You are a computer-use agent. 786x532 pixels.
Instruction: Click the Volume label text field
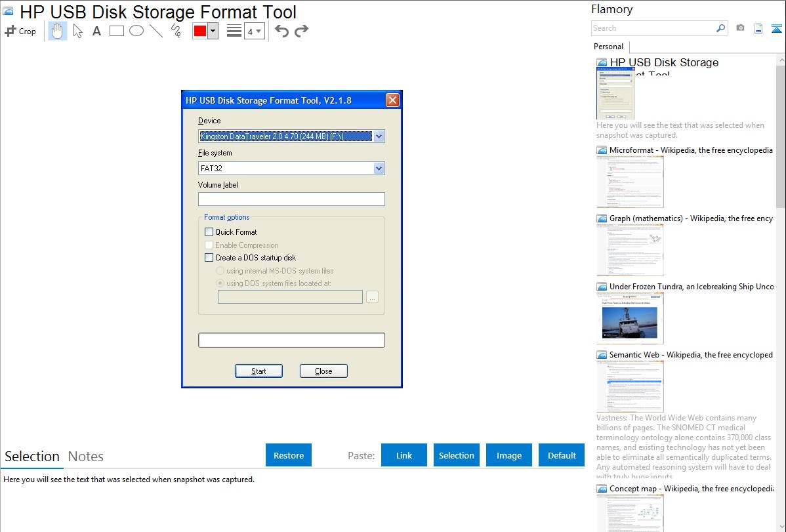pos(291,199)
